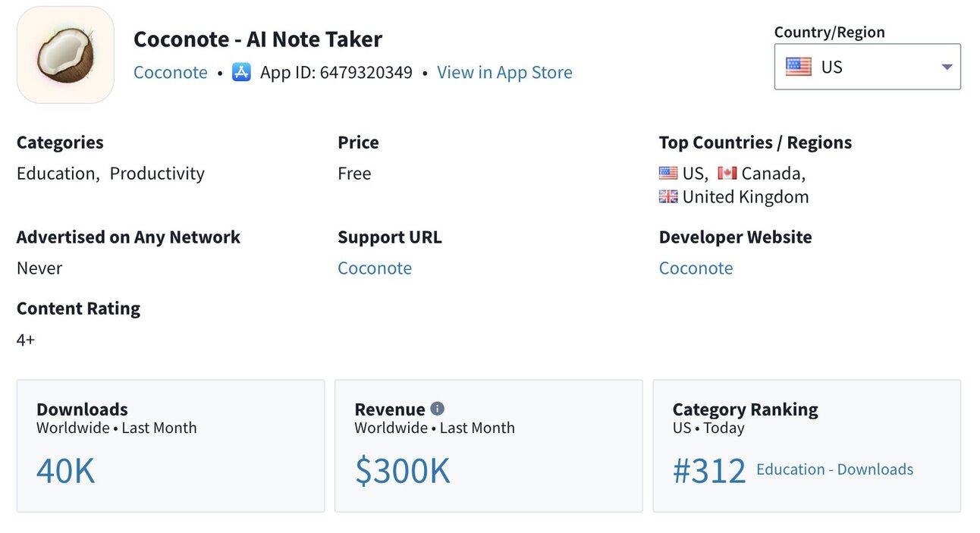Click the US flag inside the Country/Region selector

point(799,67)
